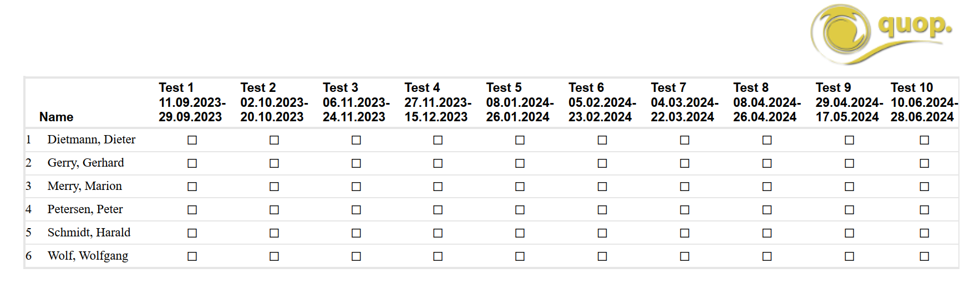Mark Test 7 for Dietmann, Dieter
This screenshot has width=980, height=294.
click(684, 140)
